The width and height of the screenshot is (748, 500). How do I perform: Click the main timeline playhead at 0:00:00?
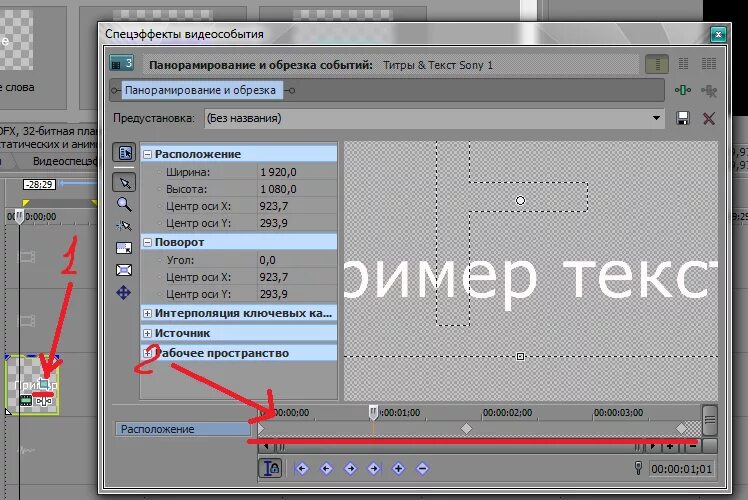pos(19,217)
